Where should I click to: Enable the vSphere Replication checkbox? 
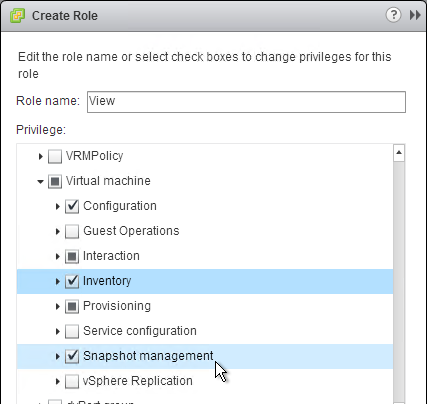pyautogui.click(x=72, y=381)
